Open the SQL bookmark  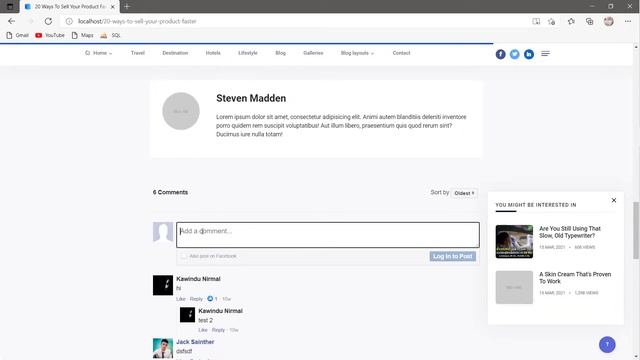tap(110, 36)
